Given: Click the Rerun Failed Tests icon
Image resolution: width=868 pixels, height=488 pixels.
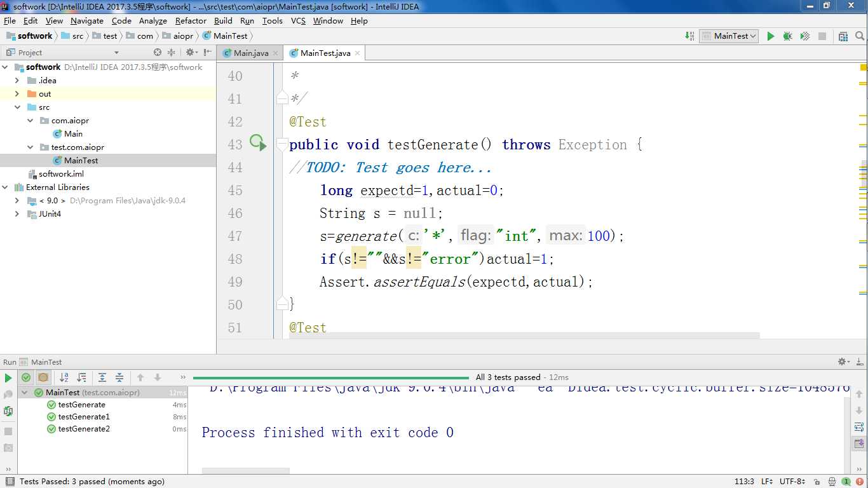Looking at the screenshot, I should (8, 395).
